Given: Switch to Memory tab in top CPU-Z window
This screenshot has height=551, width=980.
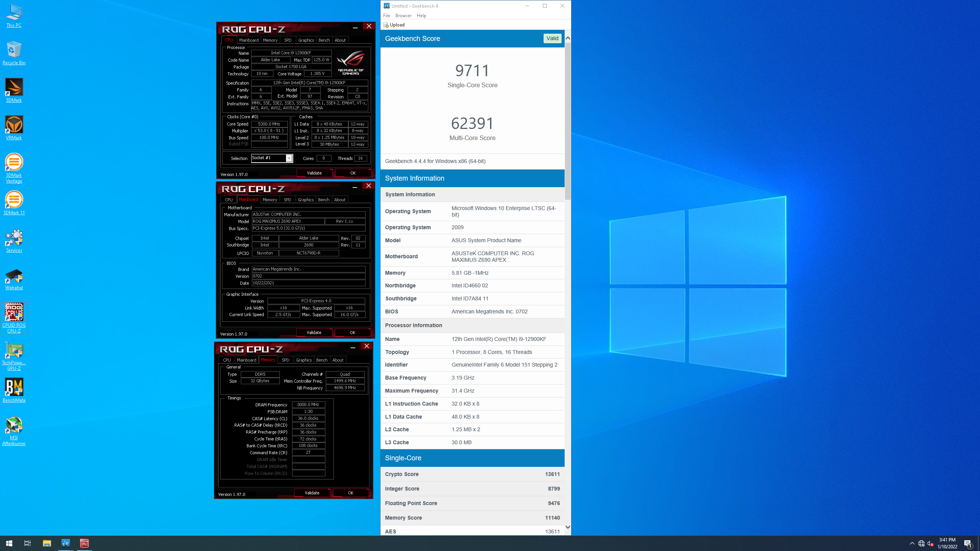Looking at the screenshot, I should [270, 40].
